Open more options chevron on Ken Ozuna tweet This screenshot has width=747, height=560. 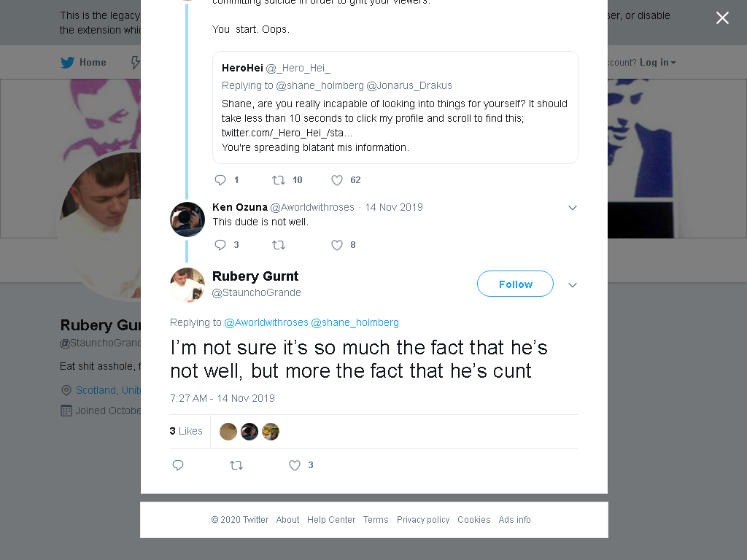[x=573, y=208]
